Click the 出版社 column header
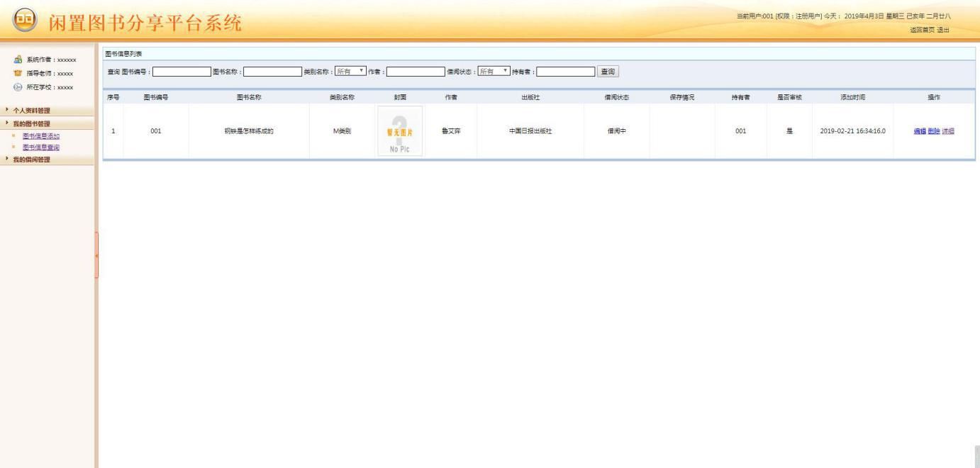 [530, 96]
